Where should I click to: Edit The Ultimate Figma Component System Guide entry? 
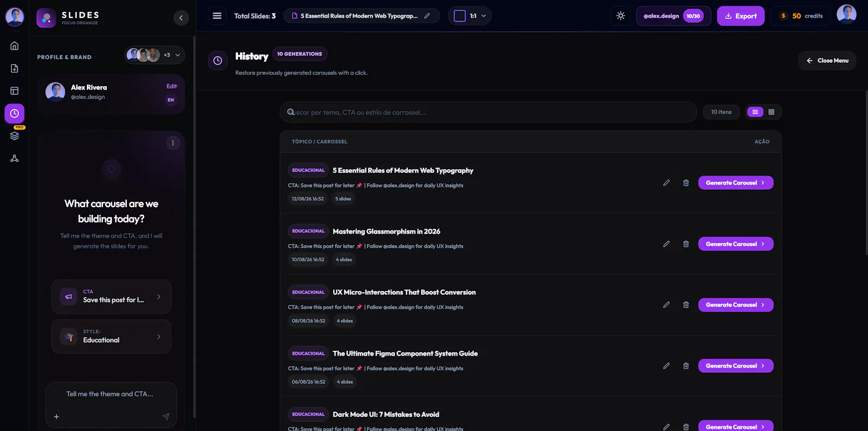coord(666,366)
